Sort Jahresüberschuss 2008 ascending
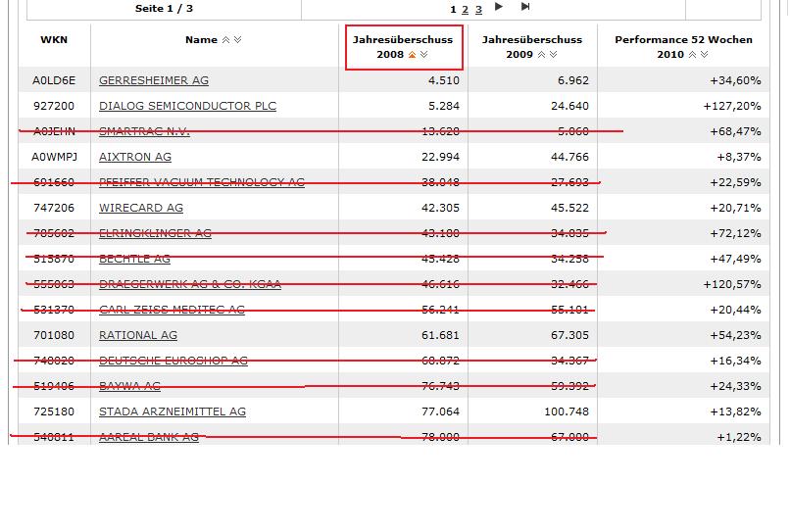The width and height of the screenshot is (791, 532). tap(412, 55)
